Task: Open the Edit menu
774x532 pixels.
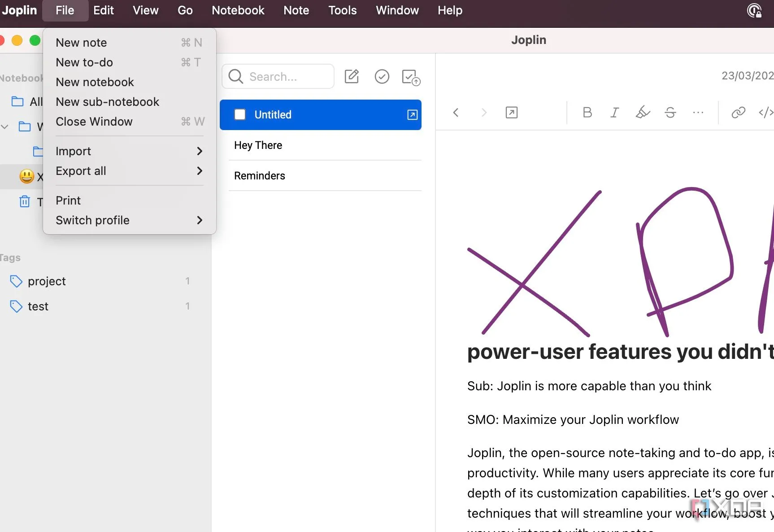Action: [x=104, y=10]
